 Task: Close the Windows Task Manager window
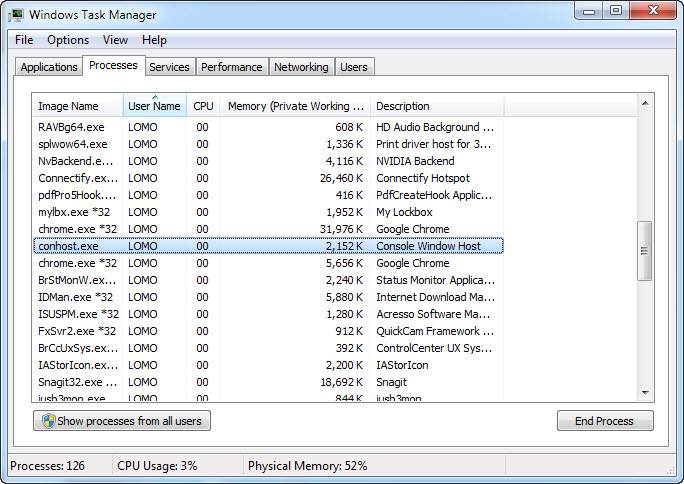point(653,11)
